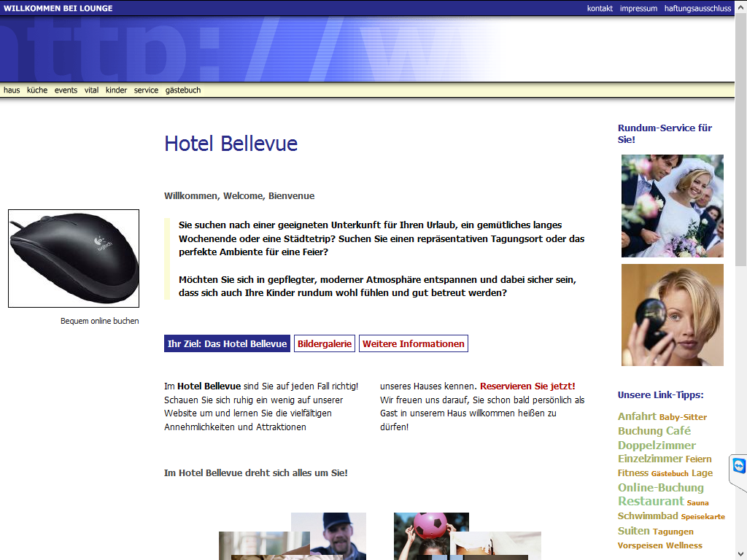Open the küche menu item

(37, 90)
